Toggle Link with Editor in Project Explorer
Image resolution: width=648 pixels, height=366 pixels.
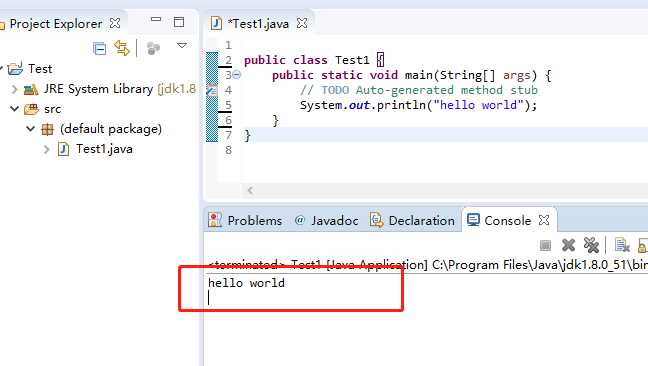(122, 48)
